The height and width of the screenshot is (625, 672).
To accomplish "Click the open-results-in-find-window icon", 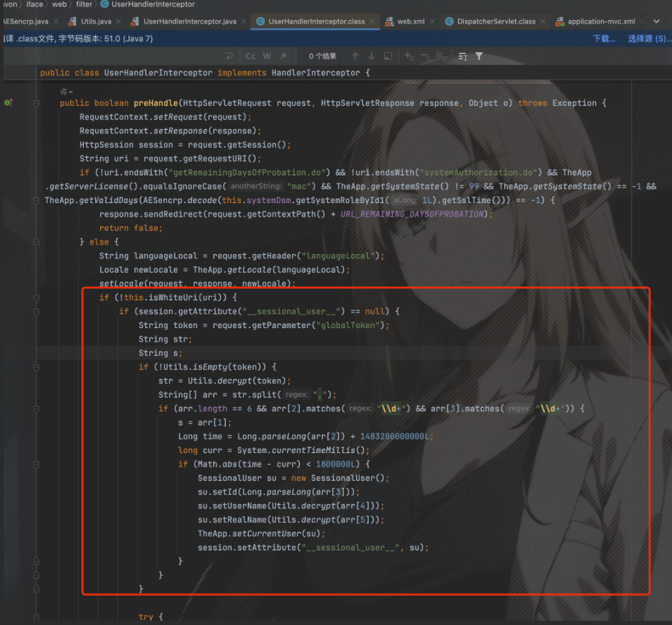I will tap(388, 56).
